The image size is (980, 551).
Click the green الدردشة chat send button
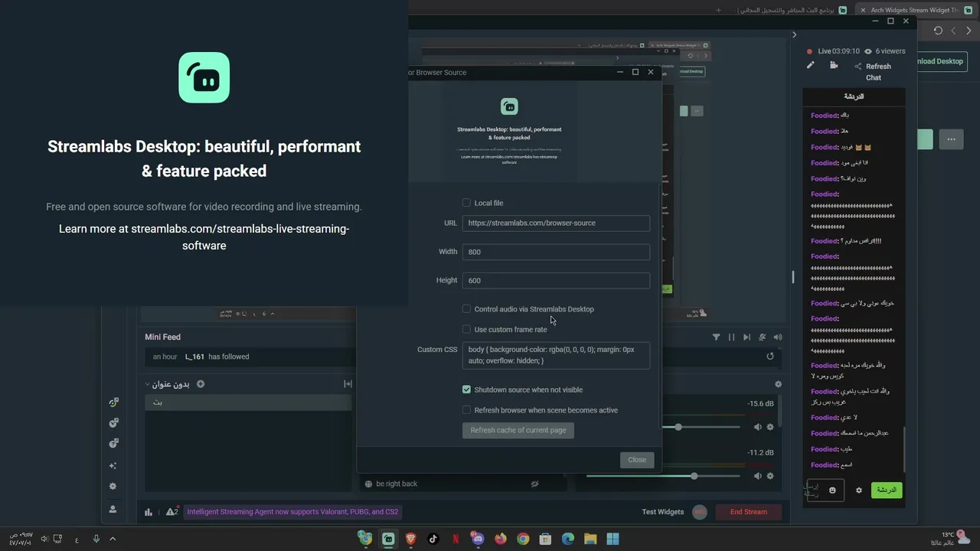click(887, 490)
